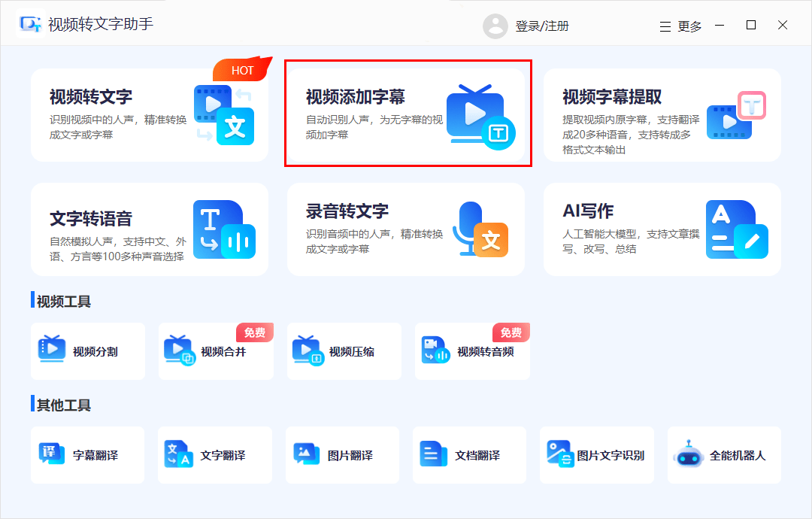Image resolution: width=812 pixels, height=519 pixels.
Task: Maximize the application window
Action: pyautogui.click(x=751, y=25)
